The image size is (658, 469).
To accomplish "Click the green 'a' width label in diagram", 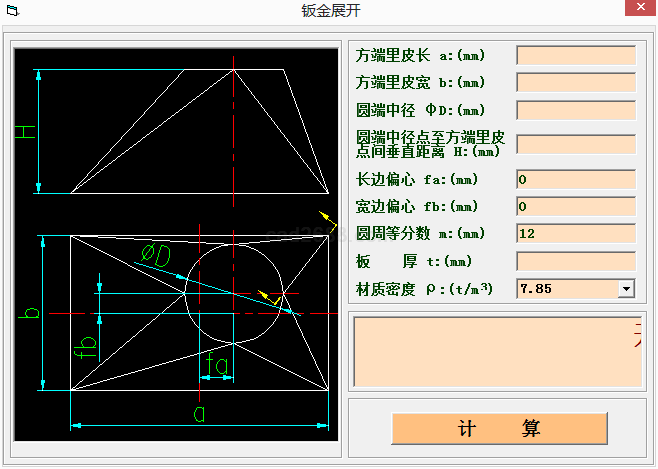I will [x=199, y=413].
